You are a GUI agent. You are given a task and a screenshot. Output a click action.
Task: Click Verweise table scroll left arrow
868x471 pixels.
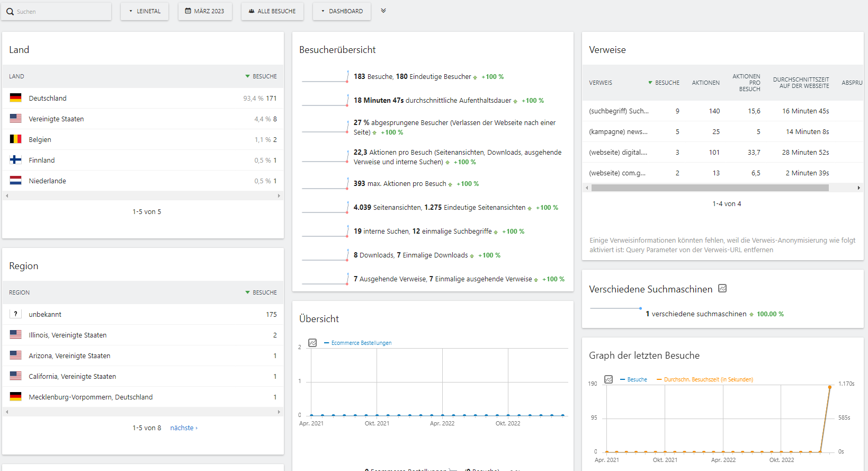587,188
